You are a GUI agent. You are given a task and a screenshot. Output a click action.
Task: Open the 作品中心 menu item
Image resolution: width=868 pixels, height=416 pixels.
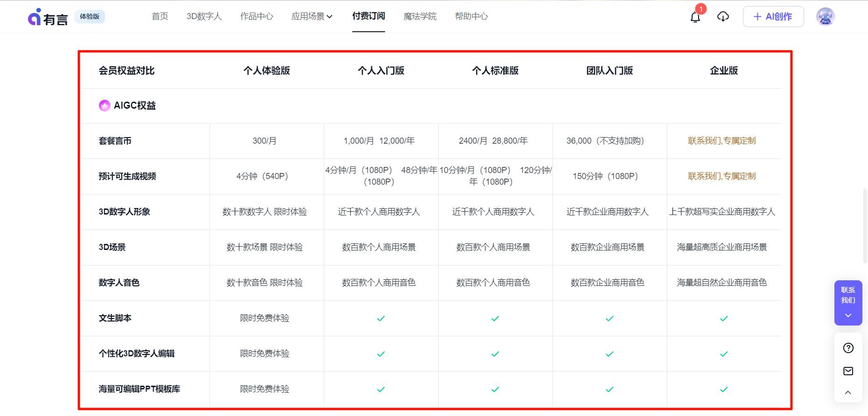coord(257,17)
